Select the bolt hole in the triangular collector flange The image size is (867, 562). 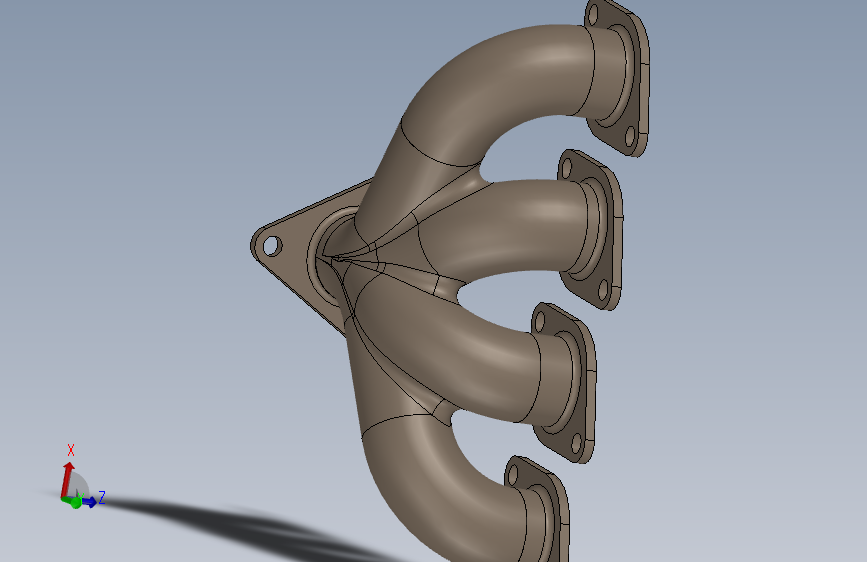click(x=271, y=246)
